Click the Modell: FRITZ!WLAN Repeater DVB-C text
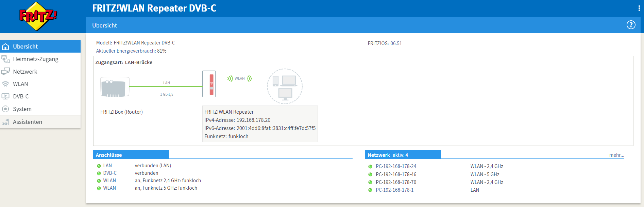 tap(135, 43)
